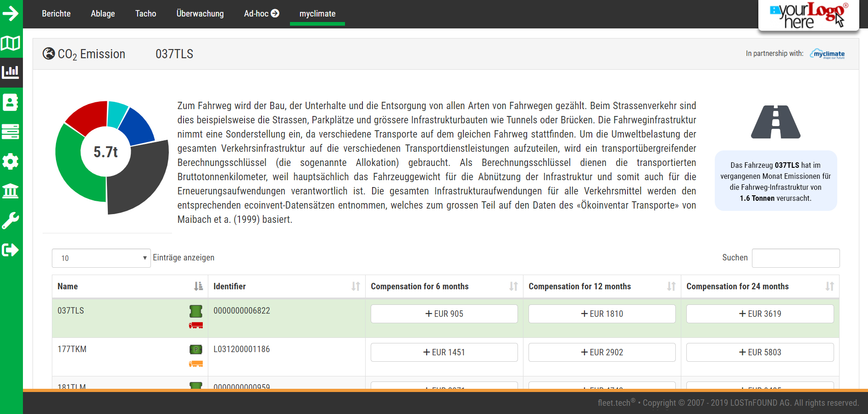
Task: Open the institution building icon in the sidebar
Action: click(x=11, y=191)
